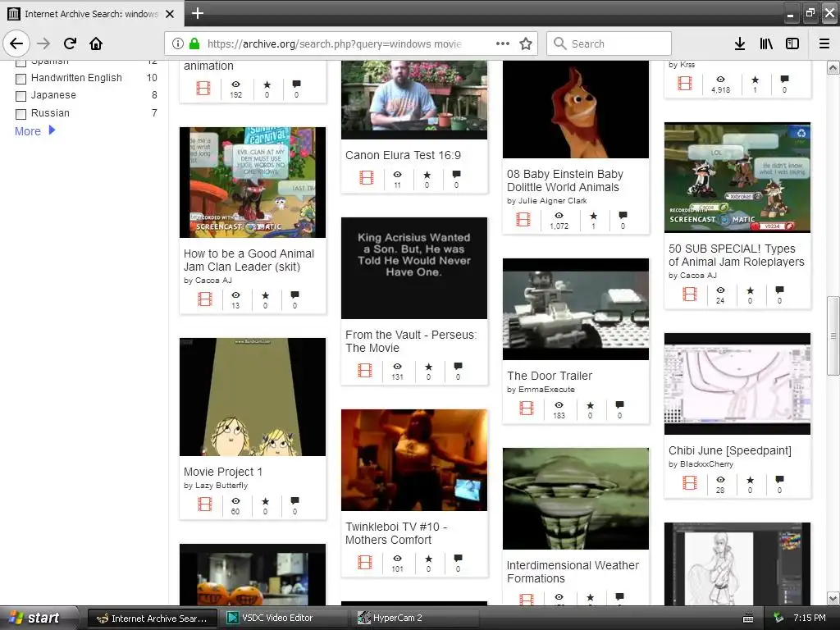The image size is (840, 630).
Task: Click film icon on Chibi June card
Action: [689, 482]
